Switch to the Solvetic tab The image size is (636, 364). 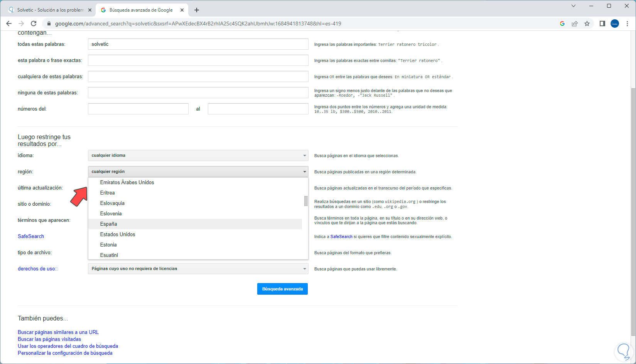click(x=50, y=10)
